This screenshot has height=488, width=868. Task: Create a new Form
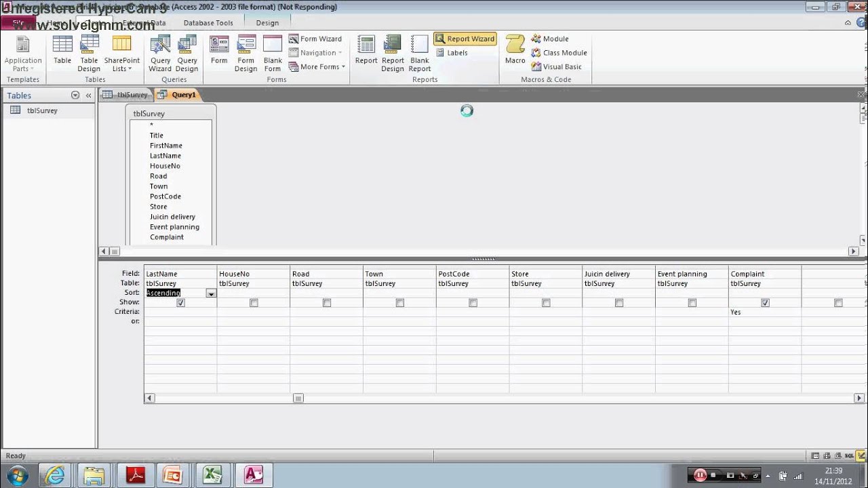[x=219, y=51]
